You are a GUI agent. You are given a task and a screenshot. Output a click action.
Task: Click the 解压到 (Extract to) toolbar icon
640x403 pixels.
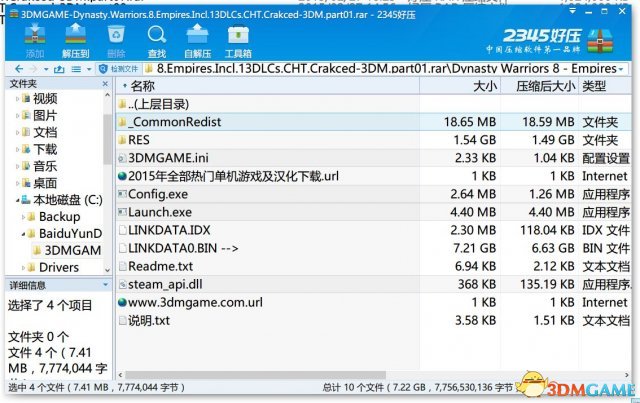(76, 41)
